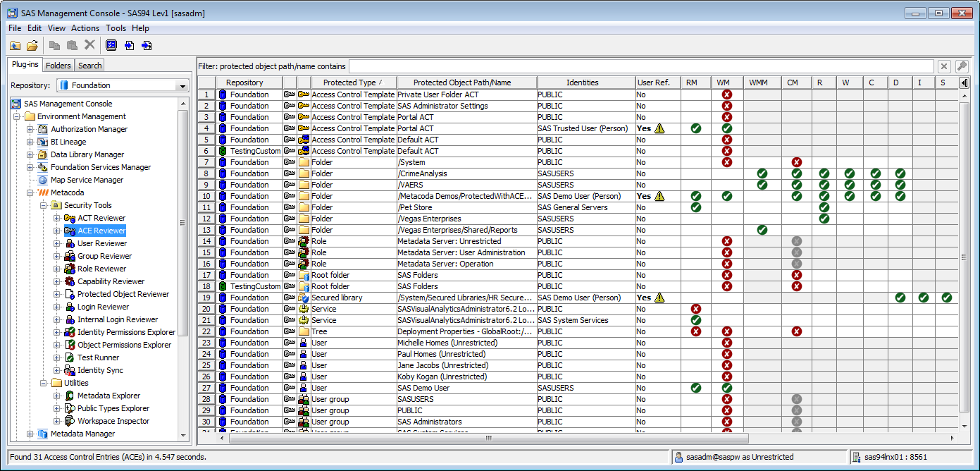The width and height of the screenshot is (980, 471).
Task: Click Michelle Homes (Unrestricted) cell
Action: (466, 343)
